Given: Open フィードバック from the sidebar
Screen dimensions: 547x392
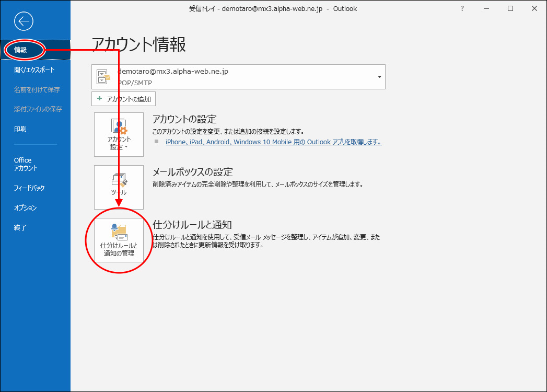Looking at the screenshot, I should (x=29, y=188).
